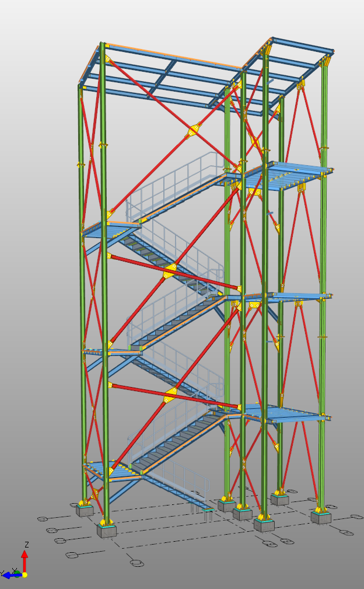Pick the concrete footing under far-right column

click(321, 517)
